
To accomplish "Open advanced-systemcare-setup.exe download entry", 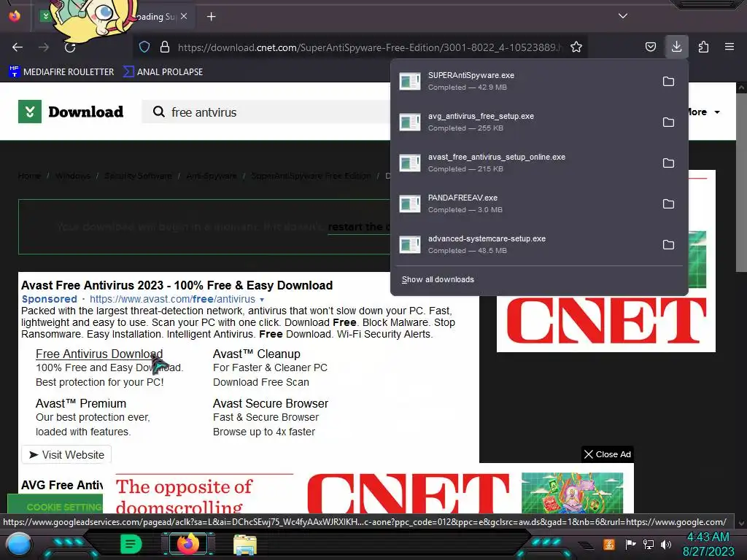I will [x=524, y=245].
